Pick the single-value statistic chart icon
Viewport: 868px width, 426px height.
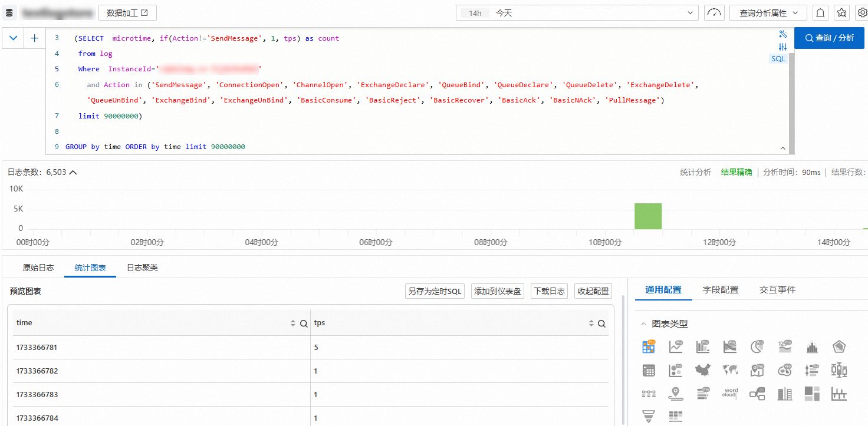point(785,347)
